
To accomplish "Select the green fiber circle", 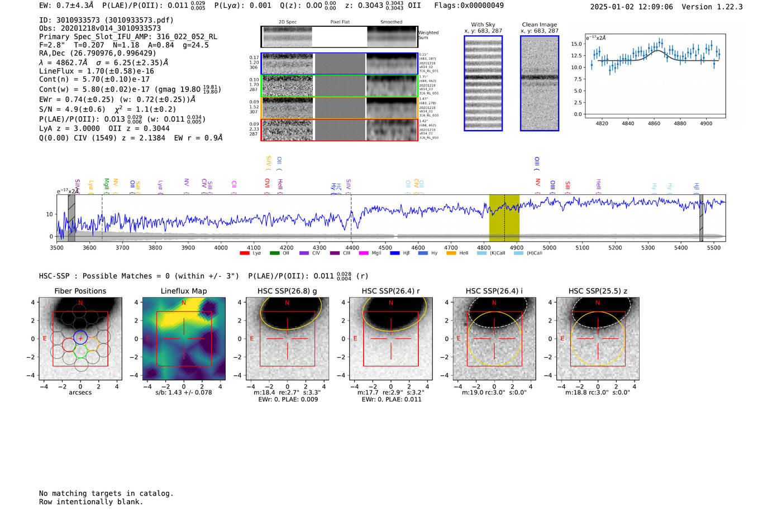I will tap(80, 351).
